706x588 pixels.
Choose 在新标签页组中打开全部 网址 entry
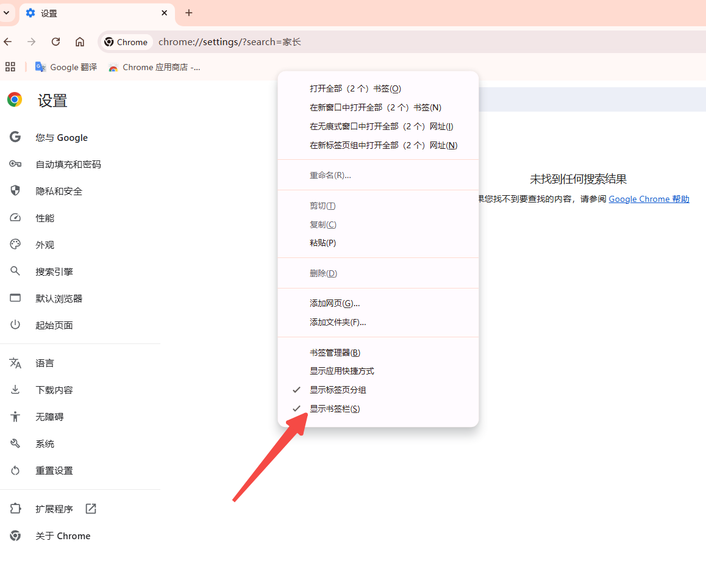(x=378, y=145)
